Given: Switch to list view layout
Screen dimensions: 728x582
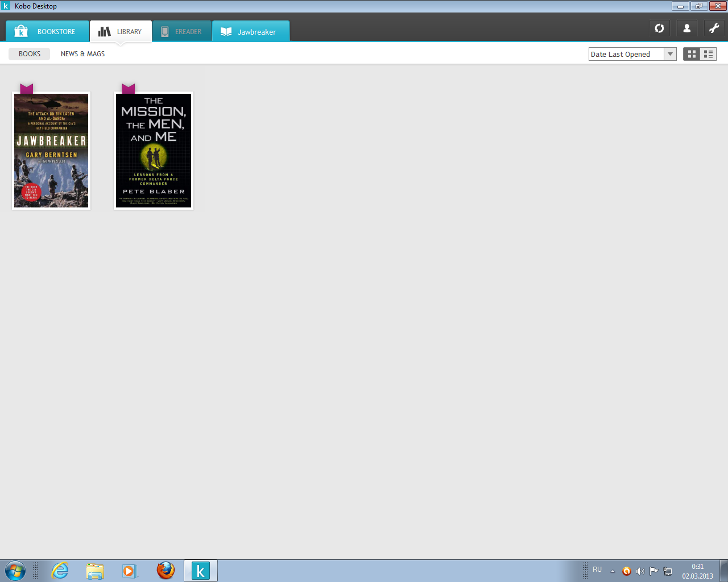Looking at the screenshot, I should (708, 54).
